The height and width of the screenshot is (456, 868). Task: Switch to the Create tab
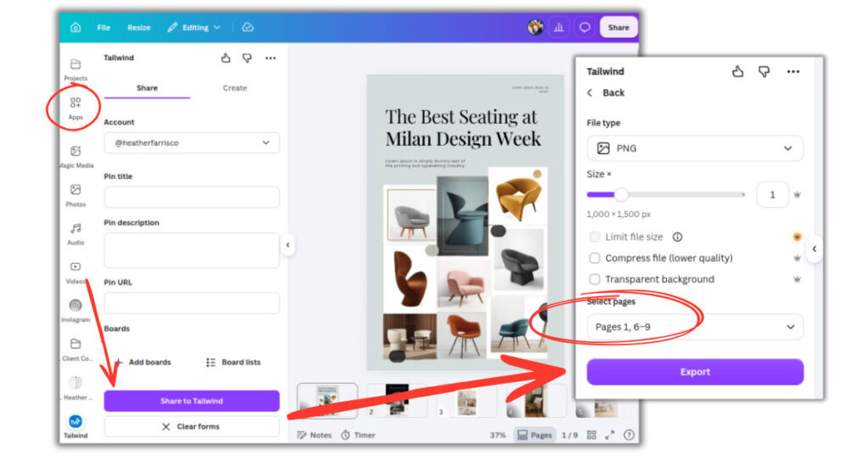[x=235, y=88]
